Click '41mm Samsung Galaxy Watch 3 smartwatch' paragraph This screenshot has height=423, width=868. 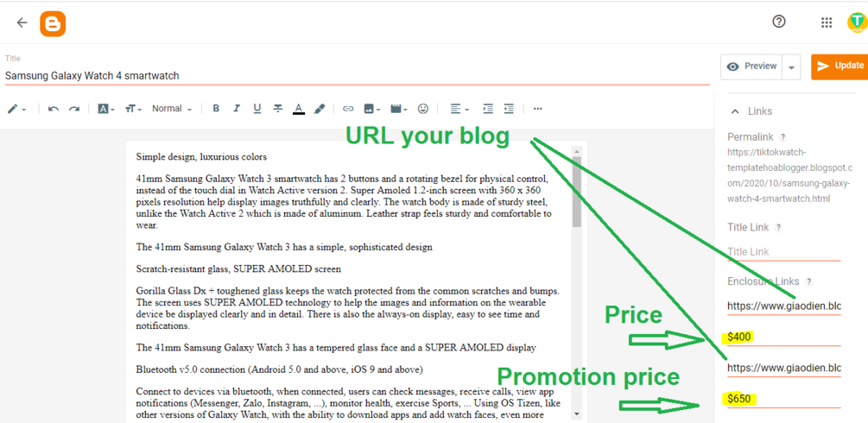click(x=343, y=202)
